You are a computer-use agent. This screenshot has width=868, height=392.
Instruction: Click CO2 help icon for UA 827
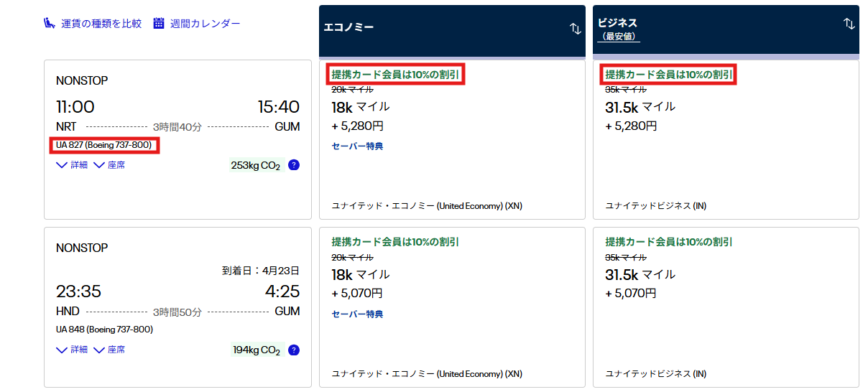click(294, 165)
